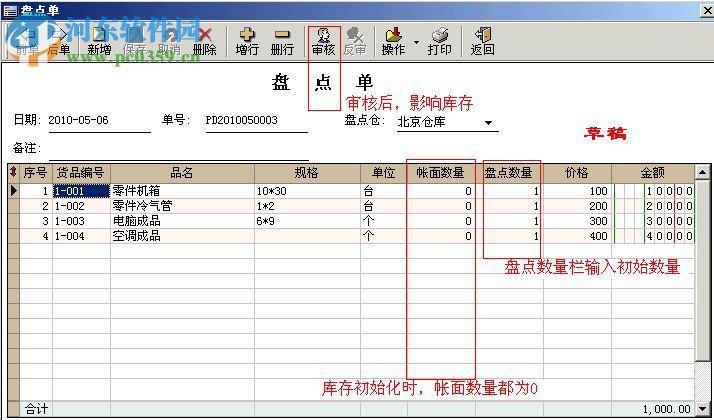Image resolution: width=714 pixels, height=420 pixels.
Task: Click the 备注 remarks field
Action: pyautogui.click(x=178, y=149)
